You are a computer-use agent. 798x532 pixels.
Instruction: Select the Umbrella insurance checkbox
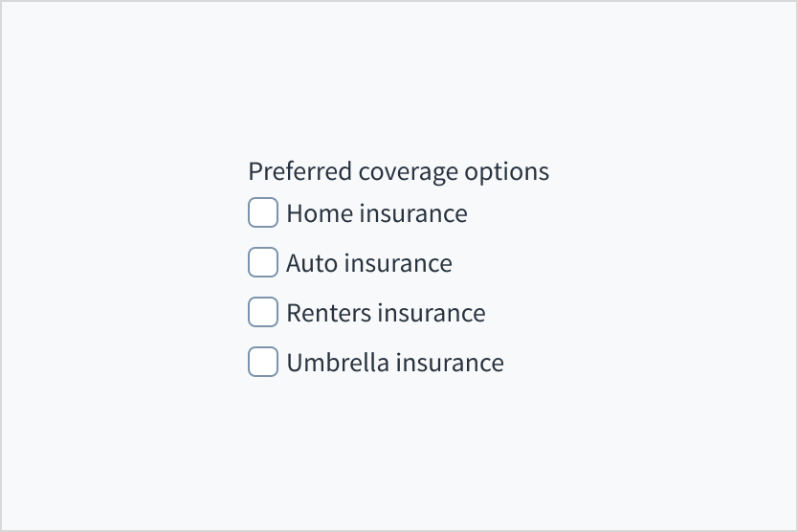pos(263,362)
